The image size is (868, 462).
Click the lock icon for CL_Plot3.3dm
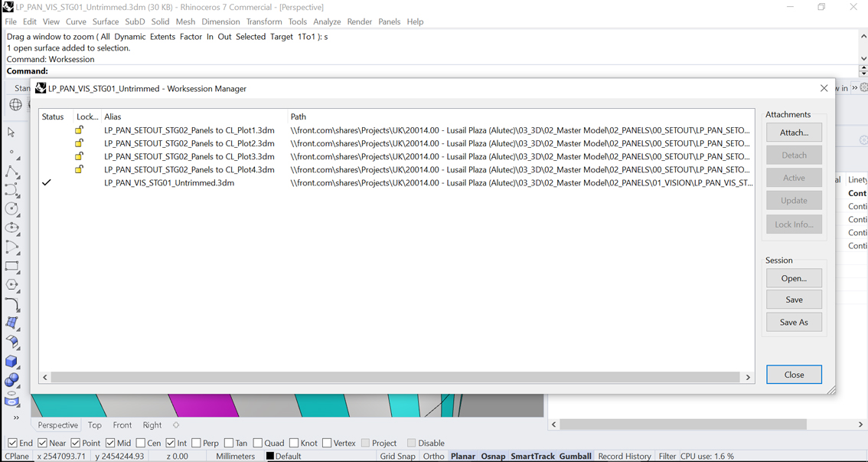(x=79, y=156)
